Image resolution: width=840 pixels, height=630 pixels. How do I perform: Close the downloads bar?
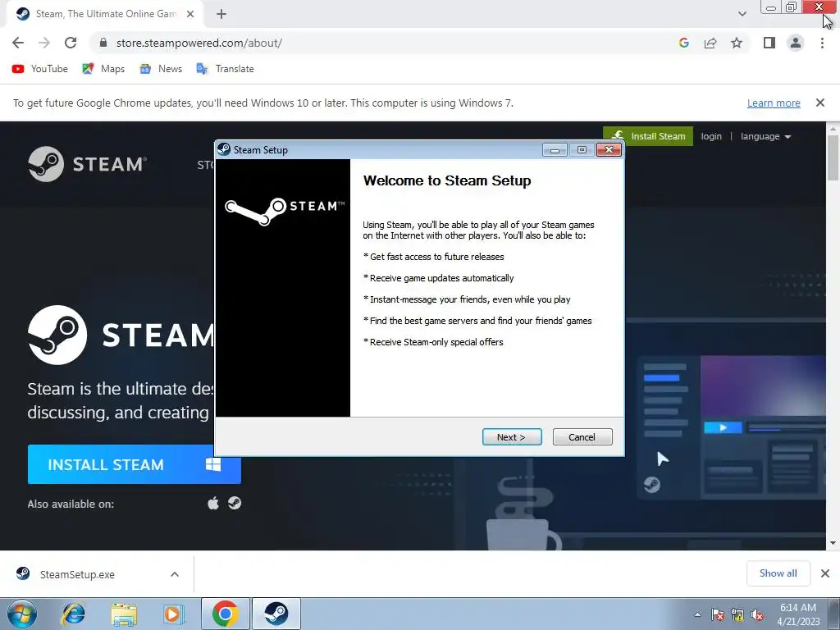[825, 573]
